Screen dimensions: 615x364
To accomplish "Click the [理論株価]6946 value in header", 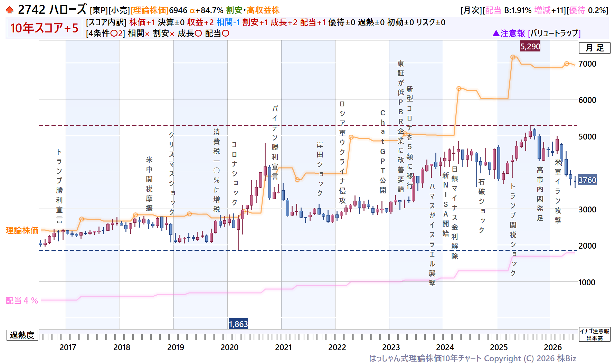I will [x=159, y=10].
